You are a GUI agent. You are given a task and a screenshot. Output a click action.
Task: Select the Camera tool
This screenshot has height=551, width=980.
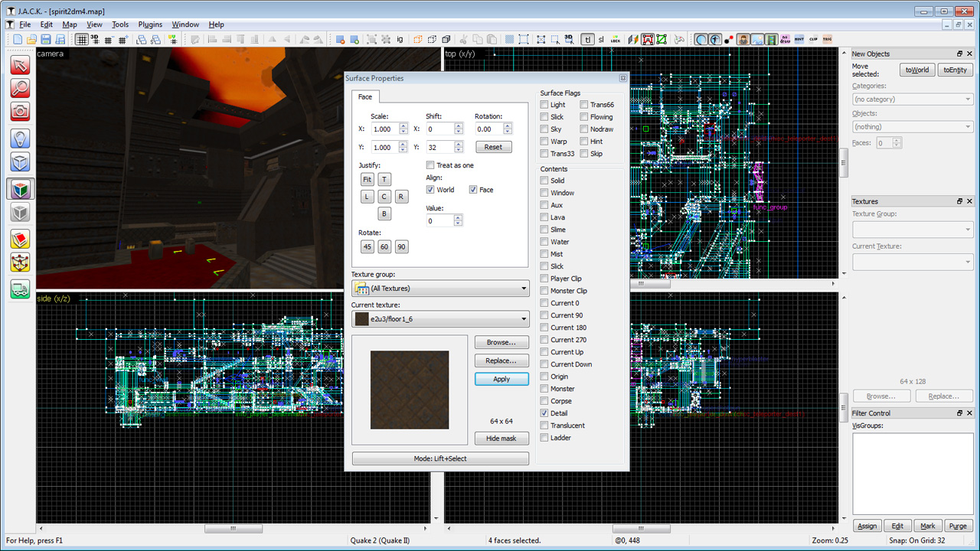(x=20, y=111)
